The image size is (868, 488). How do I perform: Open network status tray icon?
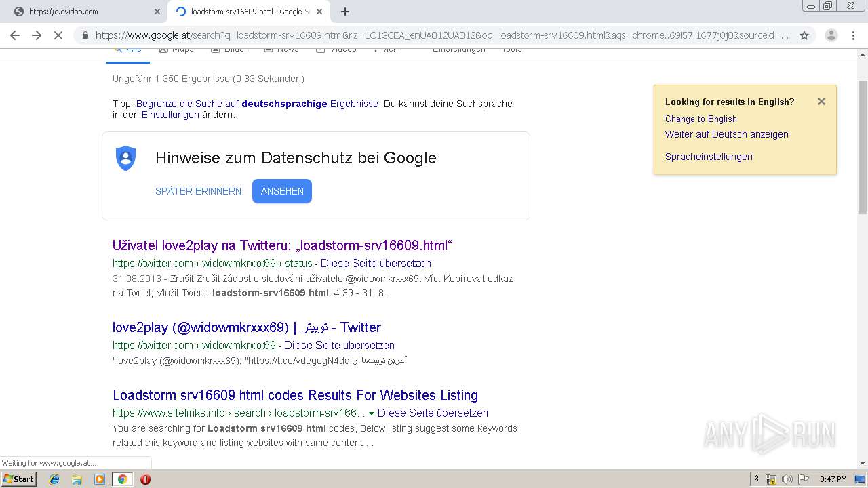tap(771, 479)
